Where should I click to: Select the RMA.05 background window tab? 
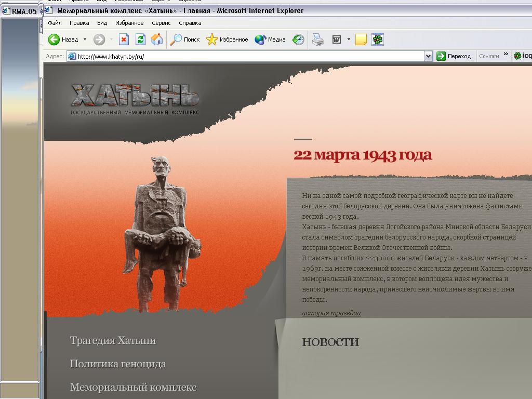[20, 11]
